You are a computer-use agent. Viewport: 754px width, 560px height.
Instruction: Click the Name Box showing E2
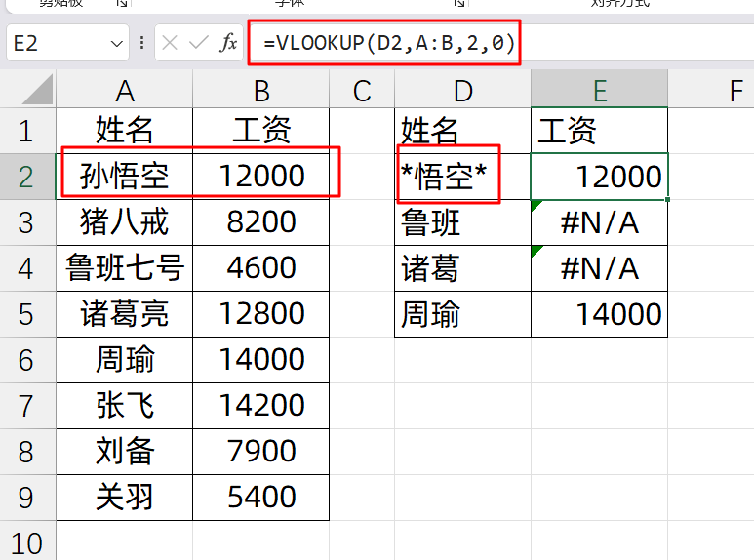point(68,43)
